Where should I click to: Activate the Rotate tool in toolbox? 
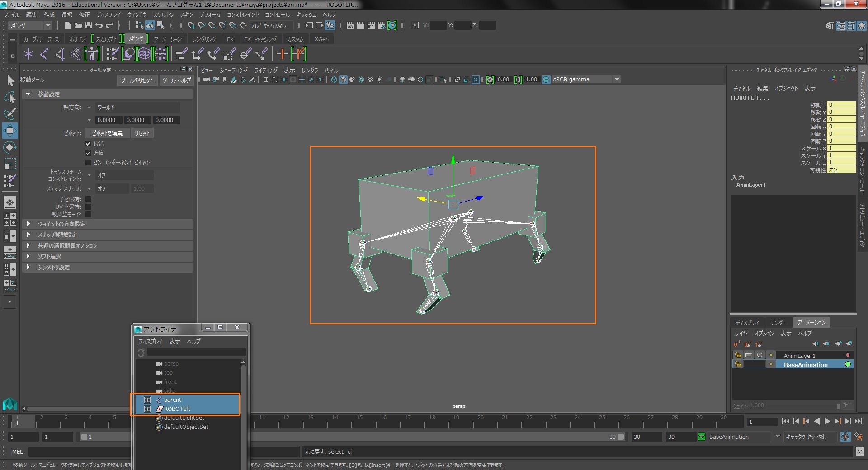pos(10,147)
